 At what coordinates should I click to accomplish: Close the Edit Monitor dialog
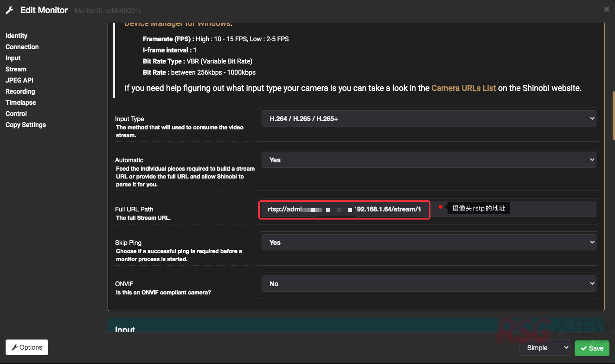(606, 9)
